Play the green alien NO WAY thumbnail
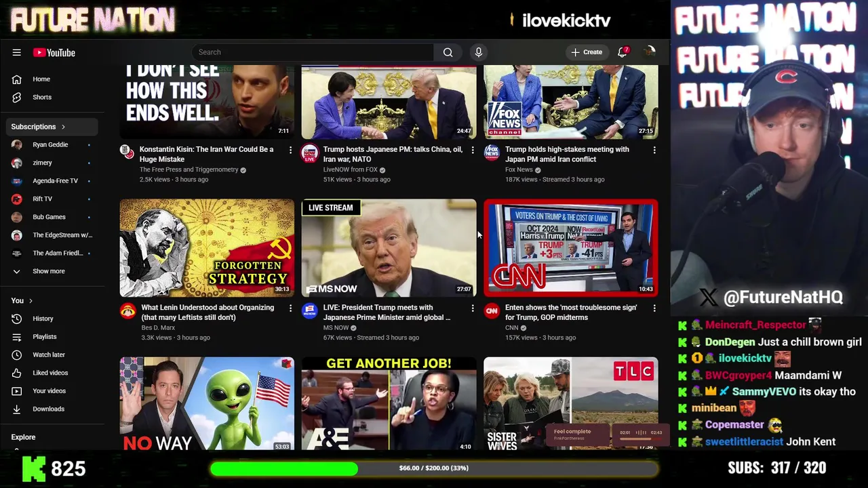The height and width of the screenshot is (488, 868). [x=207, y=403]
